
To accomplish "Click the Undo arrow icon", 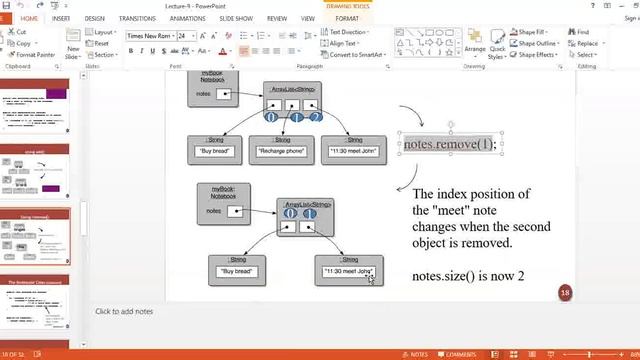I will coord(20,5).
